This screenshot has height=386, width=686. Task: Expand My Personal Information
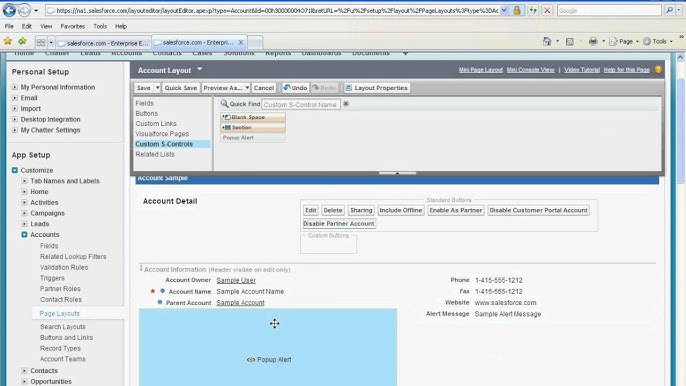pyautogui.click(x=15, y=87)
